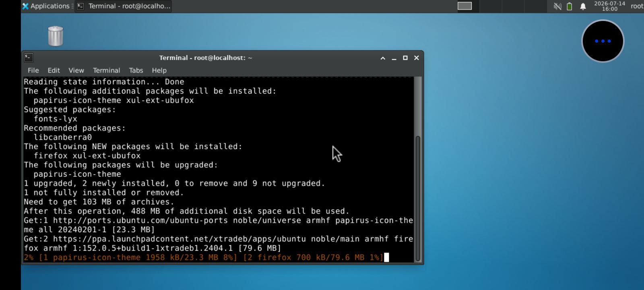644x290 pixels.
Task: Click the round floating three-dots button
Action: point(603,41)
